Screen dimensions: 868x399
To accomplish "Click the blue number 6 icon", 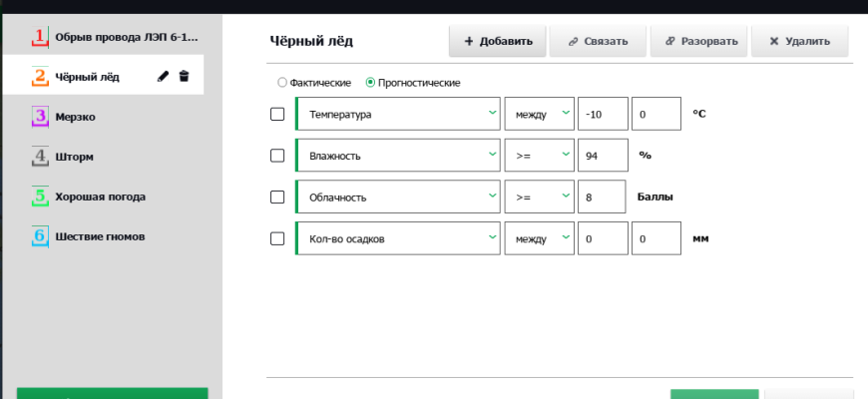I will click(40, 236).
